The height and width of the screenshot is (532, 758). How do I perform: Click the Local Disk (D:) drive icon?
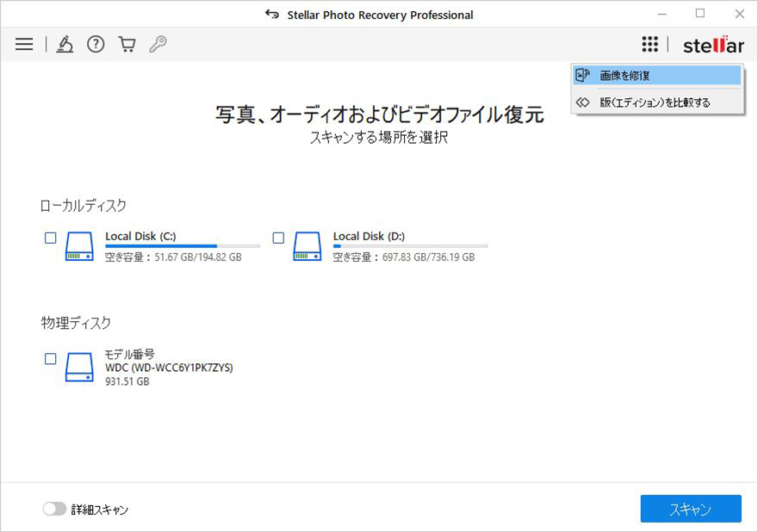pos(306,247)
